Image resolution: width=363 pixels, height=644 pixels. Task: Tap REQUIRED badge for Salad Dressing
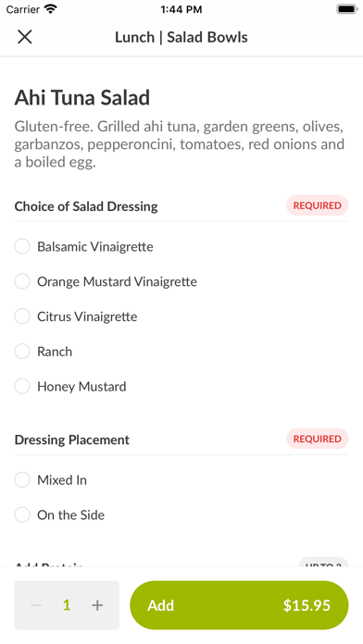click(x=317, y=205)
